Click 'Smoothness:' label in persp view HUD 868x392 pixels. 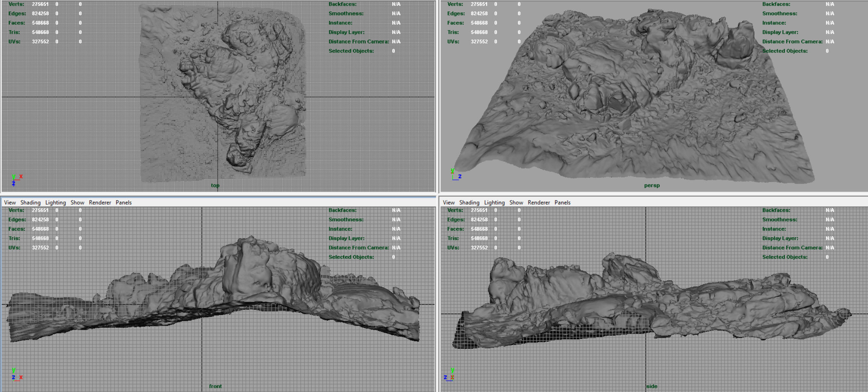[779, 13]
